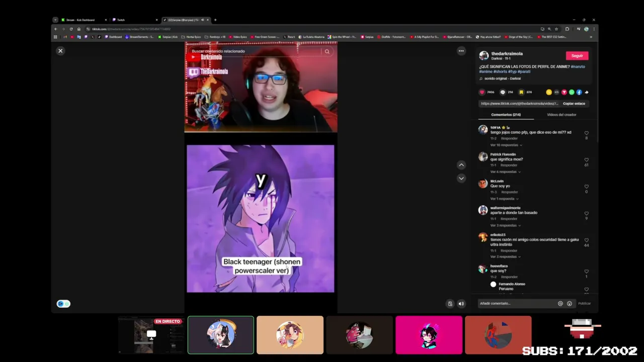
Task: Click the browser address bar URL
Action: (131, 29)
